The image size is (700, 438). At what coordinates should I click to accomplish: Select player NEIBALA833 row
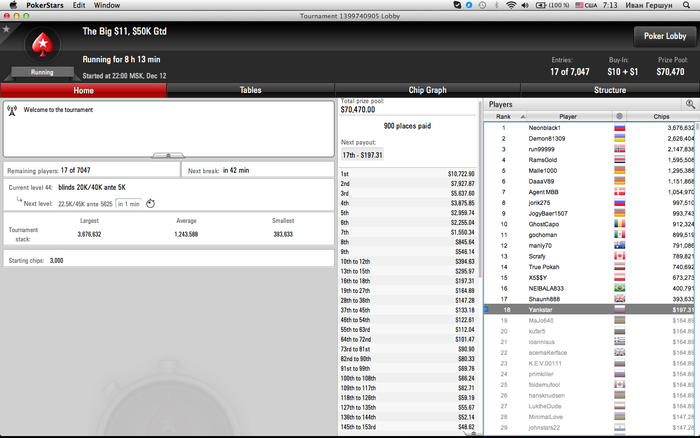[x=589, y=288]
